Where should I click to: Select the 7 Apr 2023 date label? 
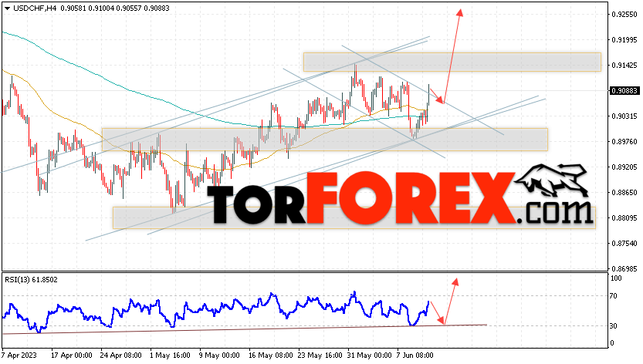pyautogui.click(x=19, y=355)
